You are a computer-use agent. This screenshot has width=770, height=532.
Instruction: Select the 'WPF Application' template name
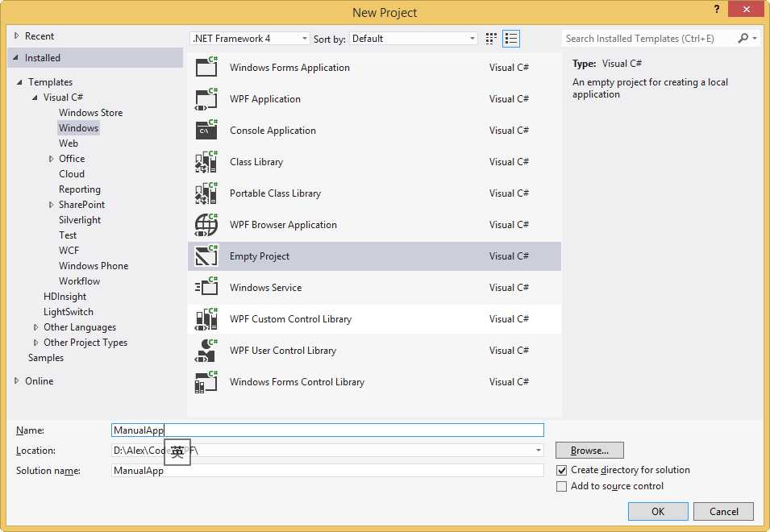coord(265,98)
